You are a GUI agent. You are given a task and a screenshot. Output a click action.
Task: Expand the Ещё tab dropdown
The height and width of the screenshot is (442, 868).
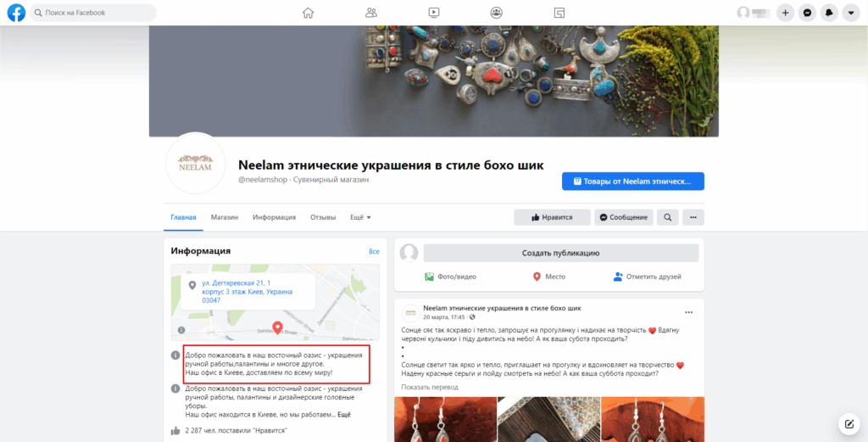[360, 218]
